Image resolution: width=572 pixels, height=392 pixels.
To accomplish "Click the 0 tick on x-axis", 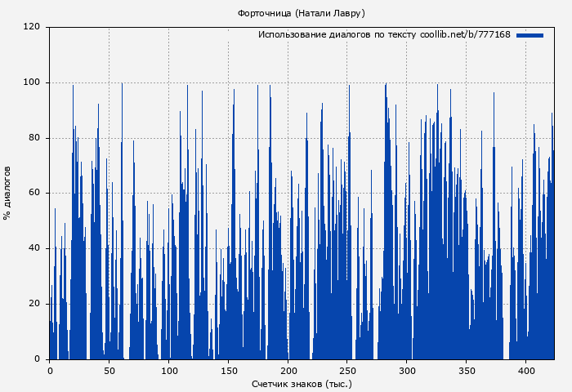I will click(x=50, y=370).
